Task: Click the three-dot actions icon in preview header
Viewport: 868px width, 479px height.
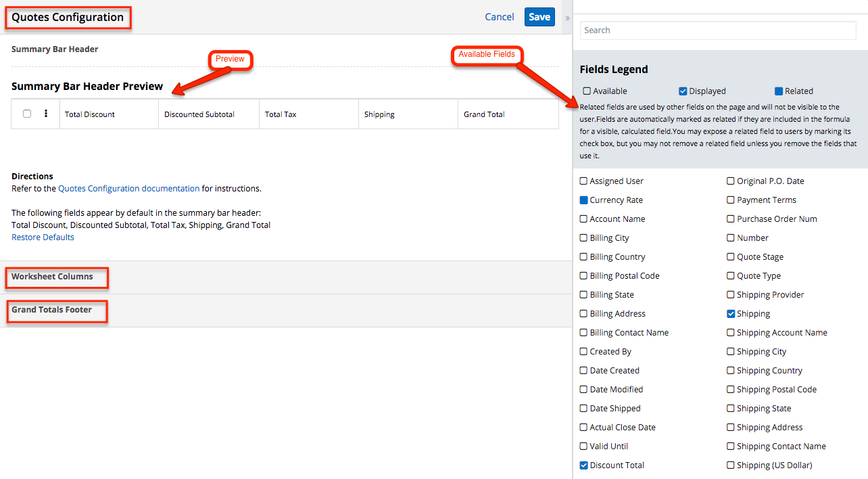Action: tap(46, 114)
